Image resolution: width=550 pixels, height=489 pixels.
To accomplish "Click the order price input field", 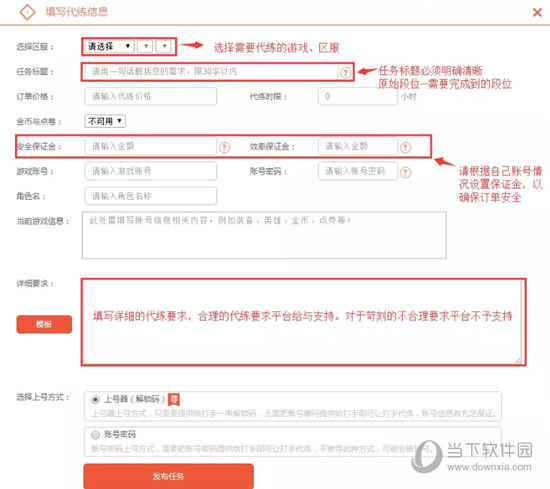I will pyautogui.click(x=150, y=96).
